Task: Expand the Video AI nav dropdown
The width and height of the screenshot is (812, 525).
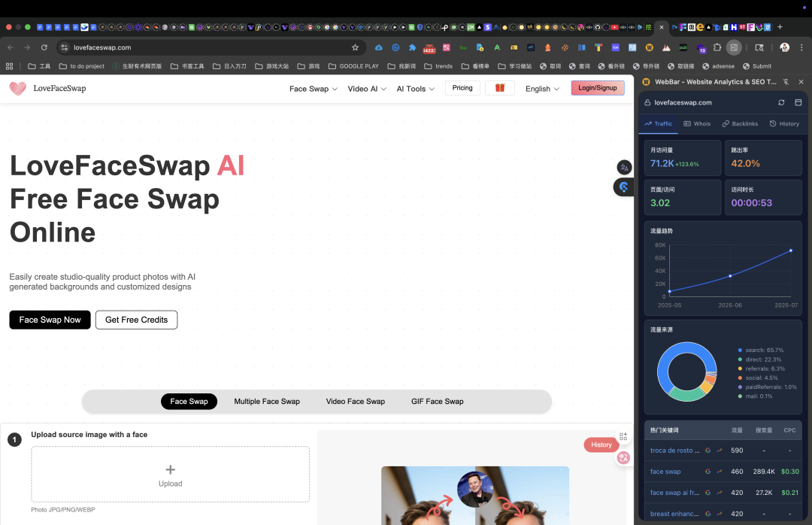Action: pos(367,89)
